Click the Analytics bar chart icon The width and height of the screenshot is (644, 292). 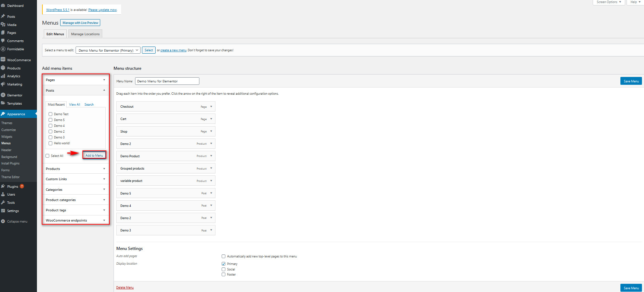pyautogui.click(x=3, y=76)
